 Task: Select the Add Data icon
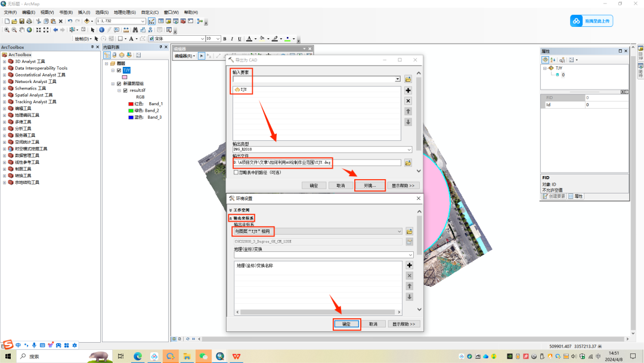pos(86,21)
